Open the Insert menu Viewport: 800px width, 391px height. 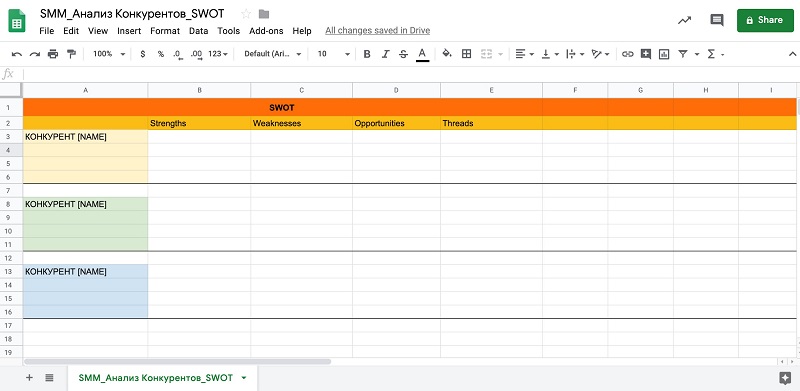[x=129, y=31]
